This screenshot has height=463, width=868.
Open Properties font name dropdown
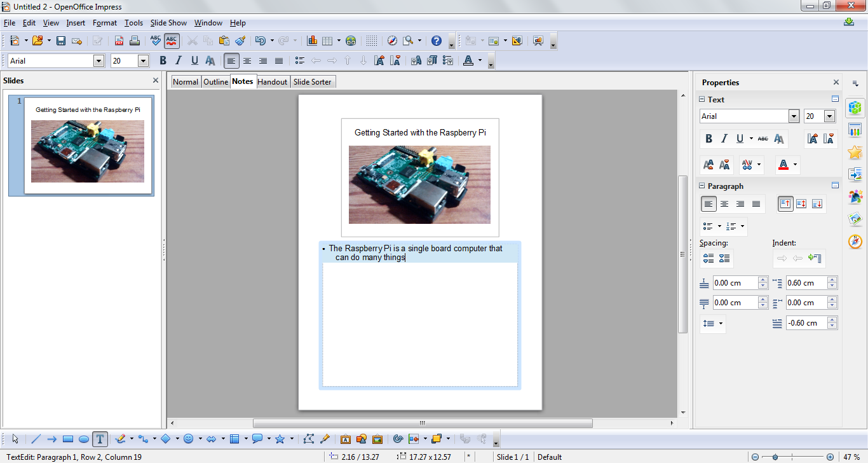pyautogui.click(x=794, y=116)
